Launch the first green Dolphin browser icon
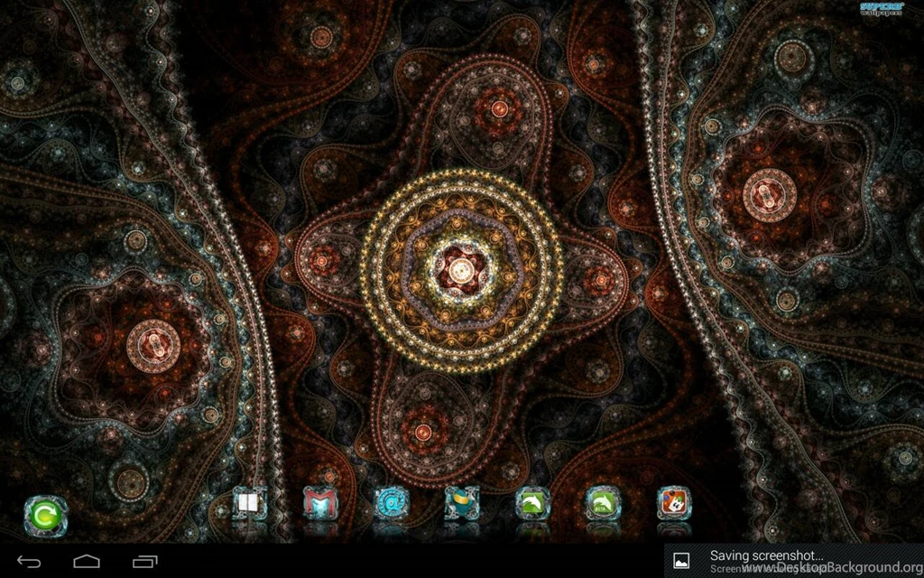Viewport: 924px width, 578px height. click(532, 503)
